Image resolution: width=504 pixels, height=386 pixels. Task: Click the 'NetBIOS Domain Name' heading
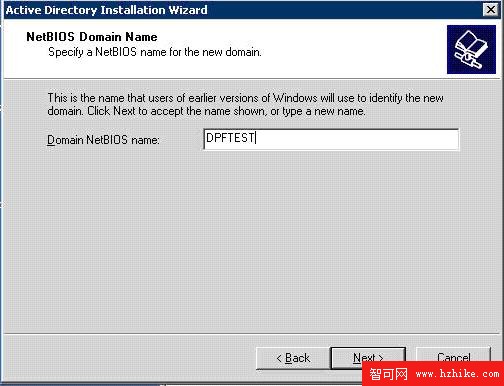92,37
